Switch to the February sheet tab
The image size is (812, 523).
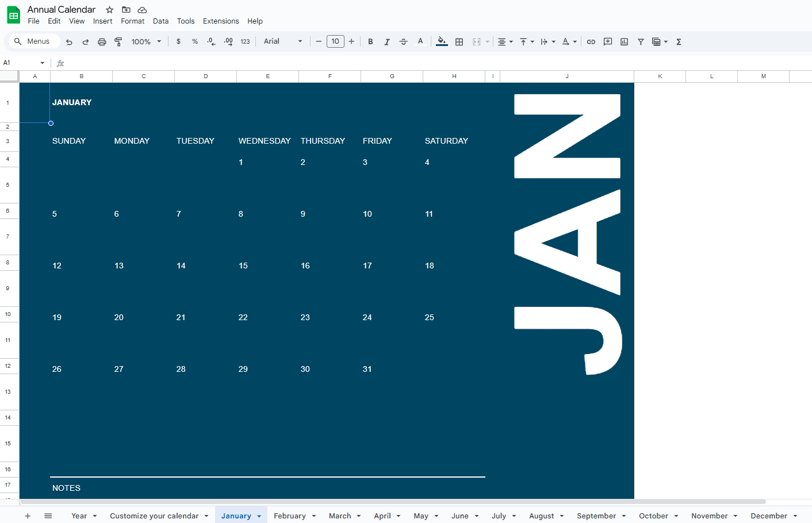coord(290,516)
